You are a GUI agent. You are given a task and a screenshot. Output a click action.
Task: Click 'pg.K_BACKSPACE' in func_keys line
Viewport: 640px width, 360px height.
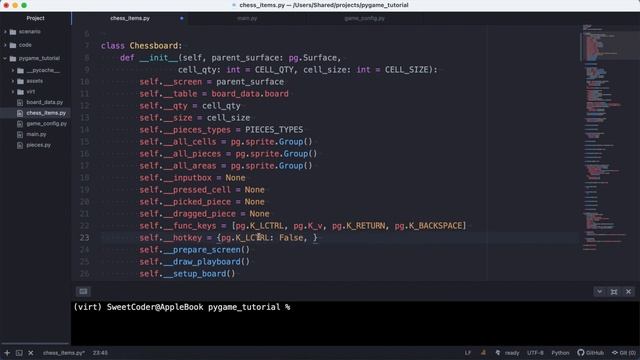[x=428, y=226]
